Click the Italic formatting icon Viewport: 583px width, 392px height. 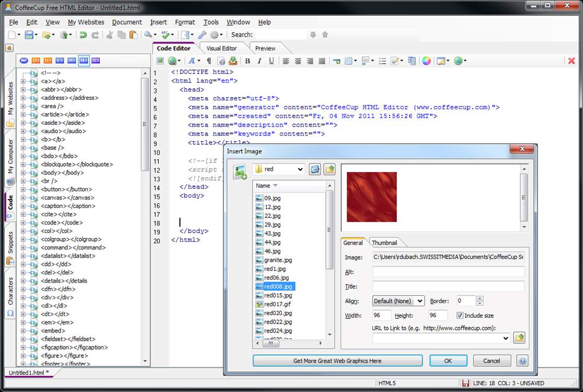click(x=259, y=61)
